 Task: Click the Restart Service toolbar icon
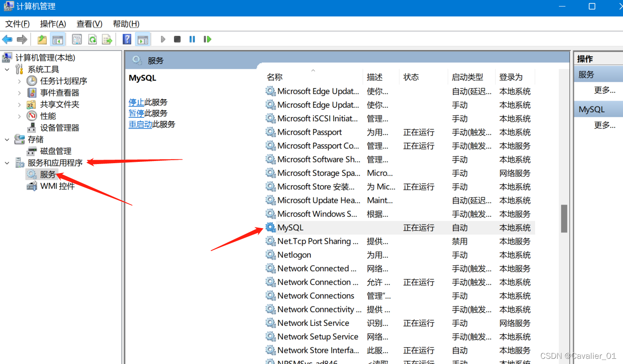(x=207, y=39)
